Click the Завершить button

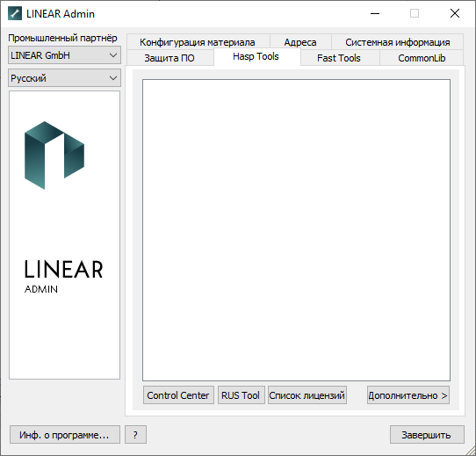pyautogui.click(x=427, y=435)
